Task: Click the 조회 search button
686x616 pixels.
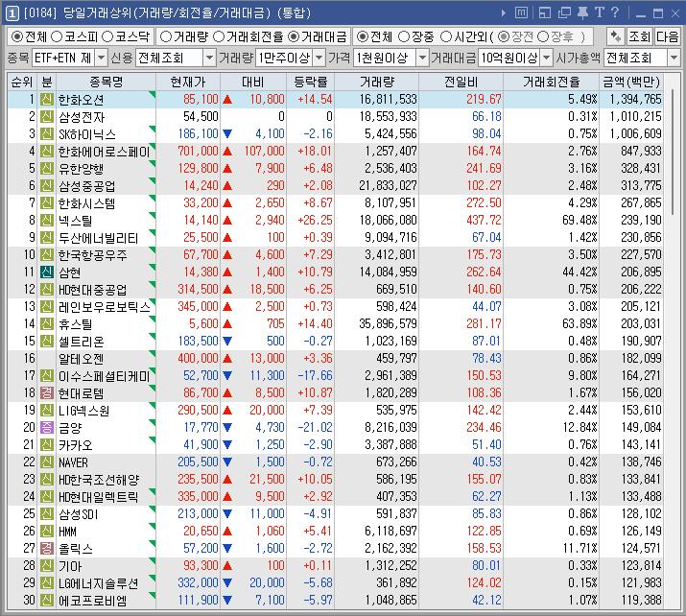Action: [639, 36]
